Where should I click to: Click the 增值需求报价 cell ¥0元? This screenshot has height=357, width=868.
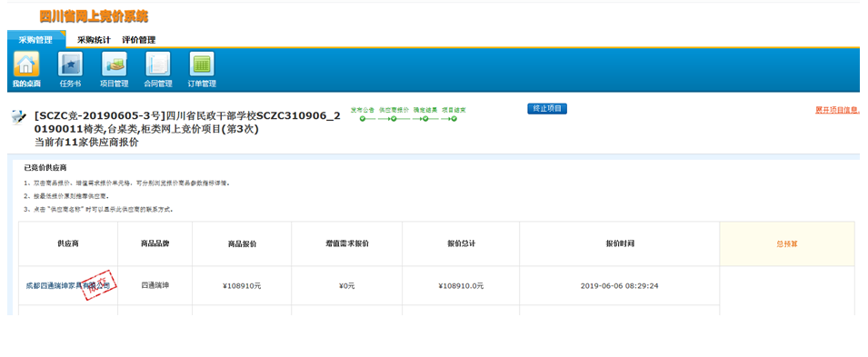(x=347, y=286)
